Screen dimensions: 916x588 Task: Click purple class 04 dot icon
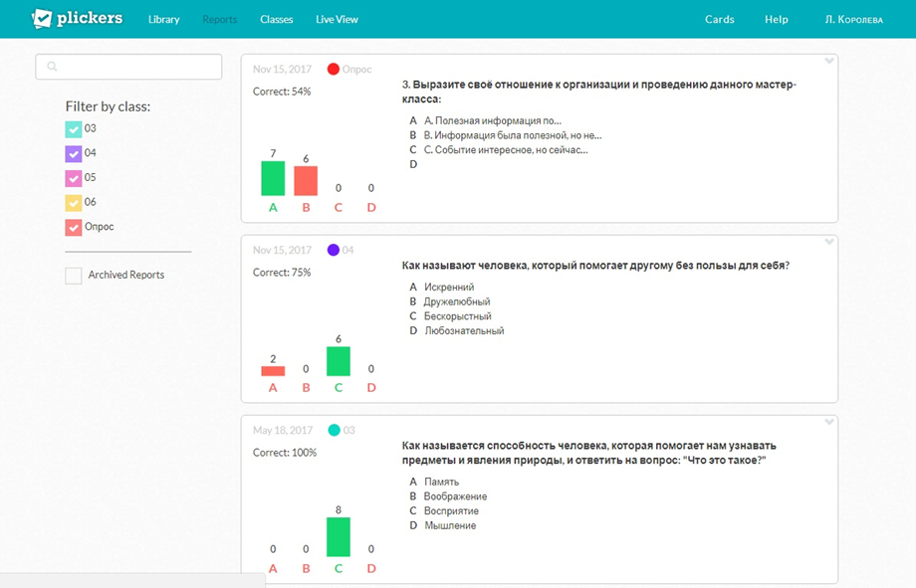coord(333,251)
